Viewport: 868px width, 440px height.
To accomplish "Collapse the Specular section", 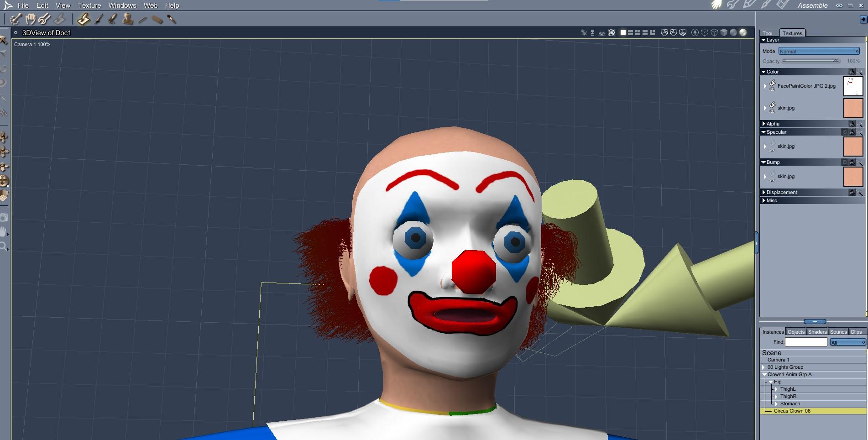I will (x=763, y=132).
